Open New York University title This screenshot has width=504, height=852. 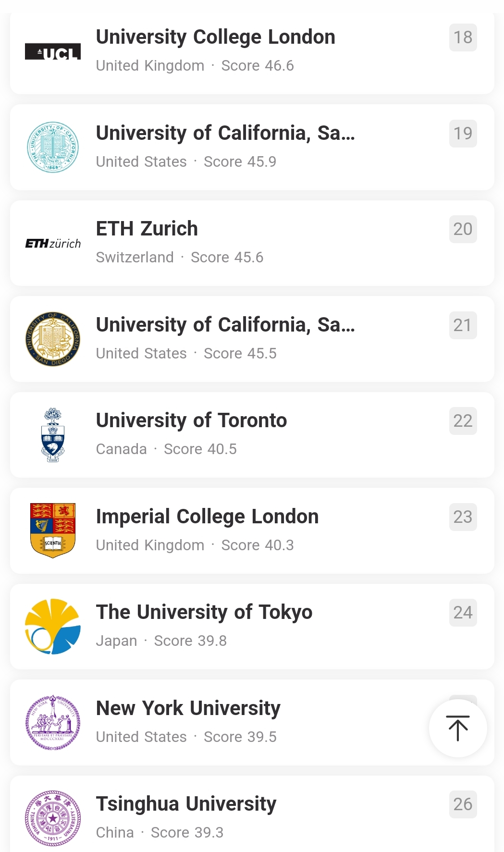coord(188,708)
